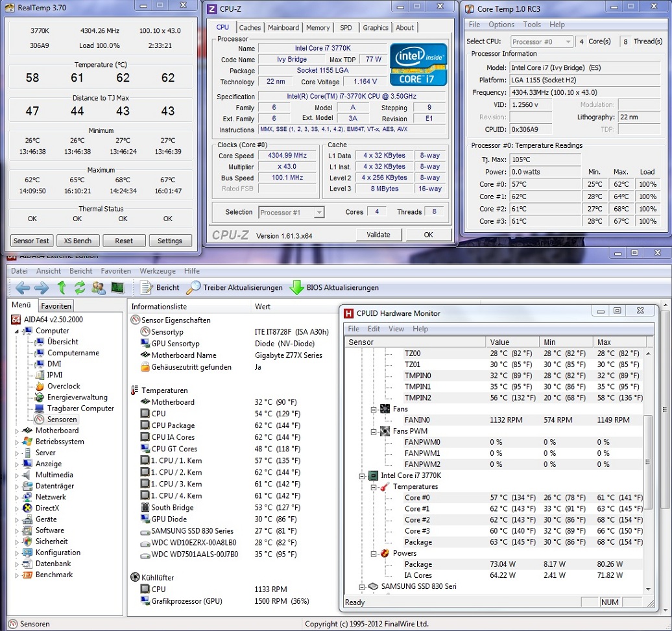Viewport: 672px width, 631px height.
Task: Click DirectX icon in AIDA64 tree
Action: coord(27,508)
